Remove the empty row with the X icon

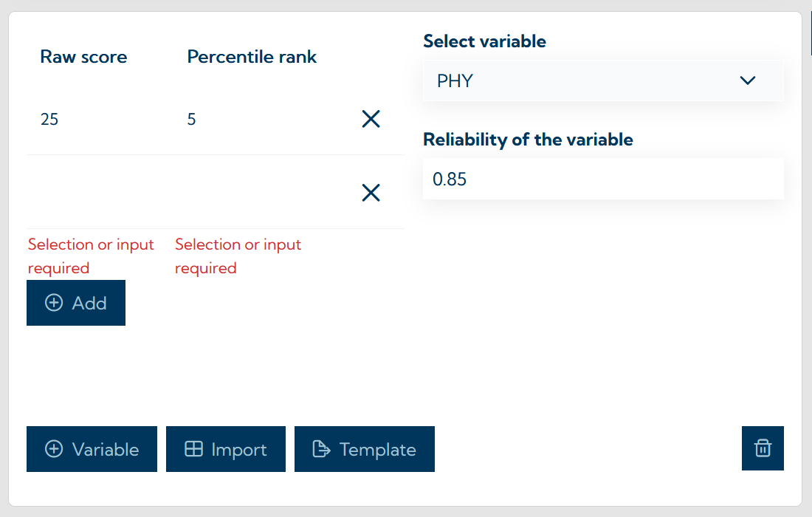click(371, 193)
